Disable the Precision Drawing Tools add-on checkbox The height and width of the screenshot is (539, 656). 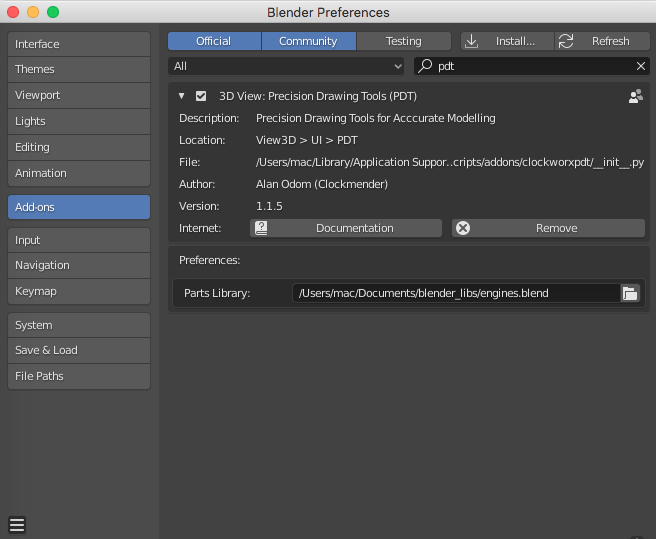[201, 96]
